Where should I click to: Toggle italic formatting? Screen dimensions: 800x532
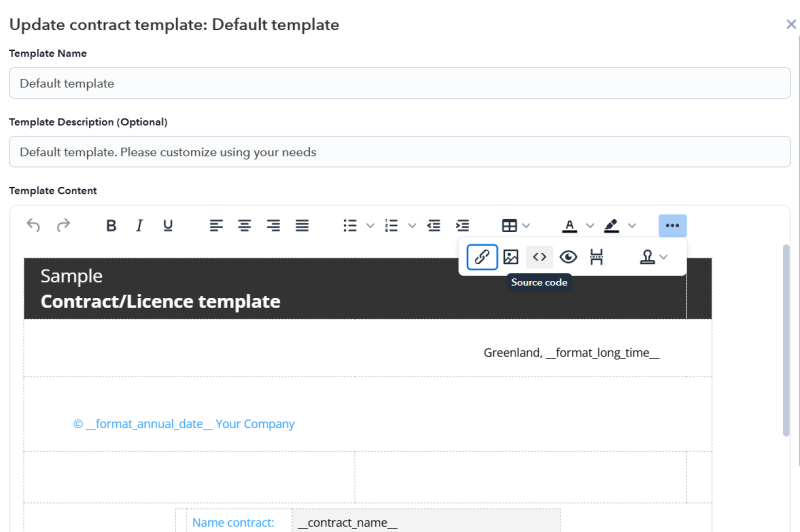click(139, 225)
